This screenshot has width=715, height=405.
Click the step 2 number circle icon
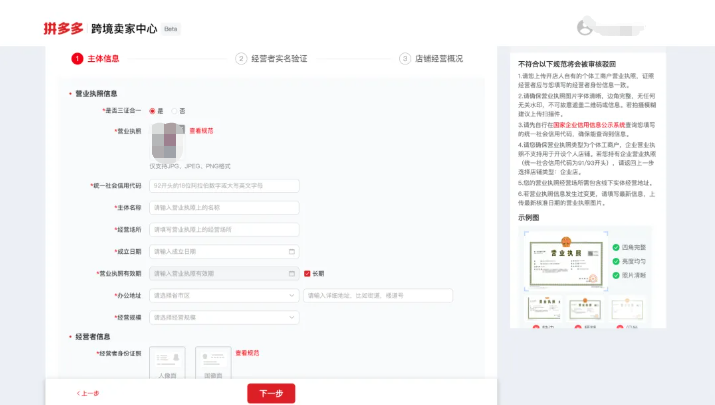[x=241, y=59]
